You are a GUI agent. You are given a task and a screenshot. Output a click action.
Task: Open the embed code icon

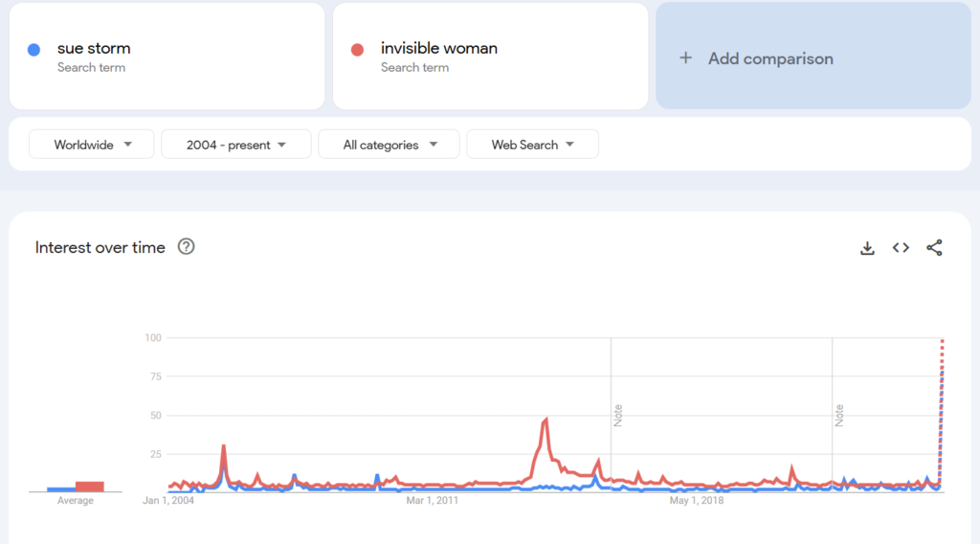[x=901, y=248]
